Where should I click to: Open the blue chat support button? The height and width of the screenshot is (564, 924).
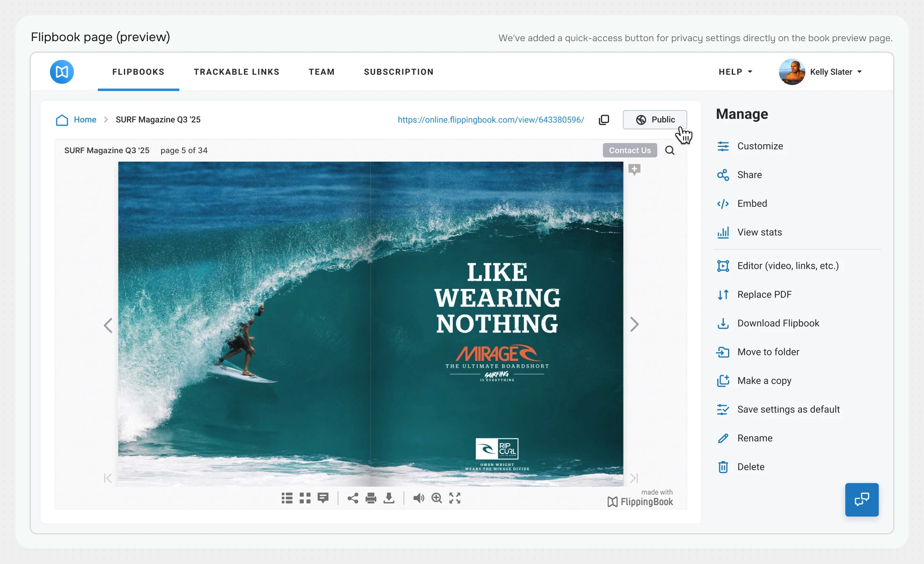tap(862, 500)
